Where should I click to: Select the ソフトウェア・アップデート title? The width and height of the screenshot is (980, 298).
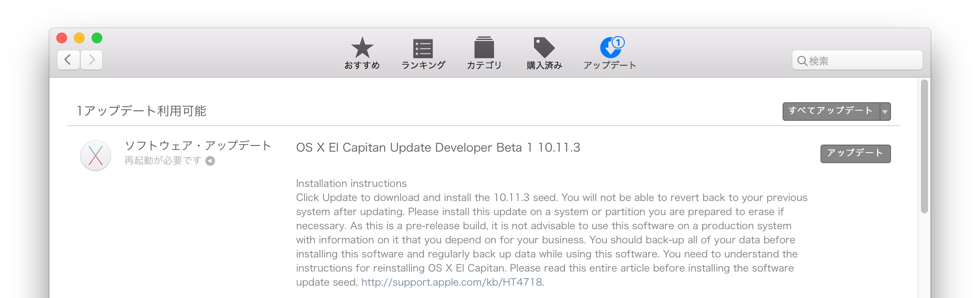(x=198, y=145)
